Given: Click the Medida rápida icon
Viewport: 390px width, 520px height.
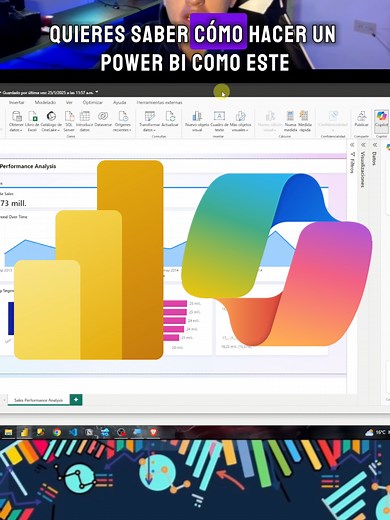Looking at the screenshot, I should 304,116.
